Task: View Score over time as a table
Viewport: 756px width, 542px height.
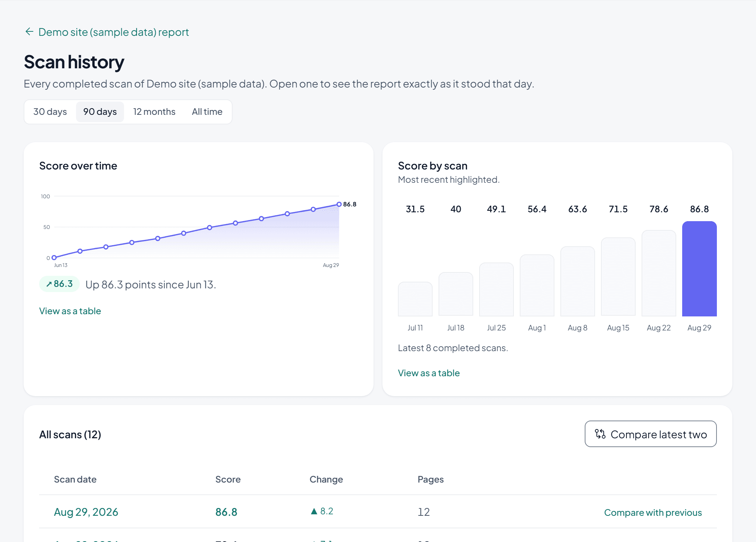Action: click(x=70, y=311)
